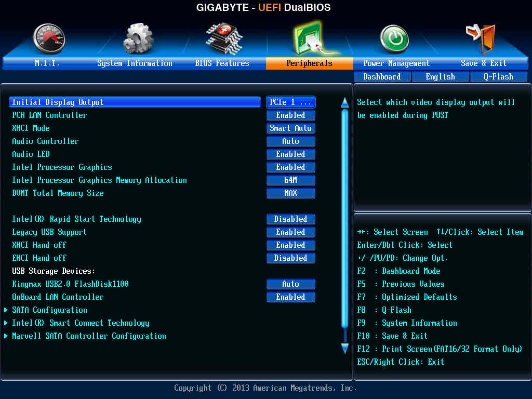Expand SATA Configuration submenu
Viewport: 532px width, 399px height.
[49, 310]
